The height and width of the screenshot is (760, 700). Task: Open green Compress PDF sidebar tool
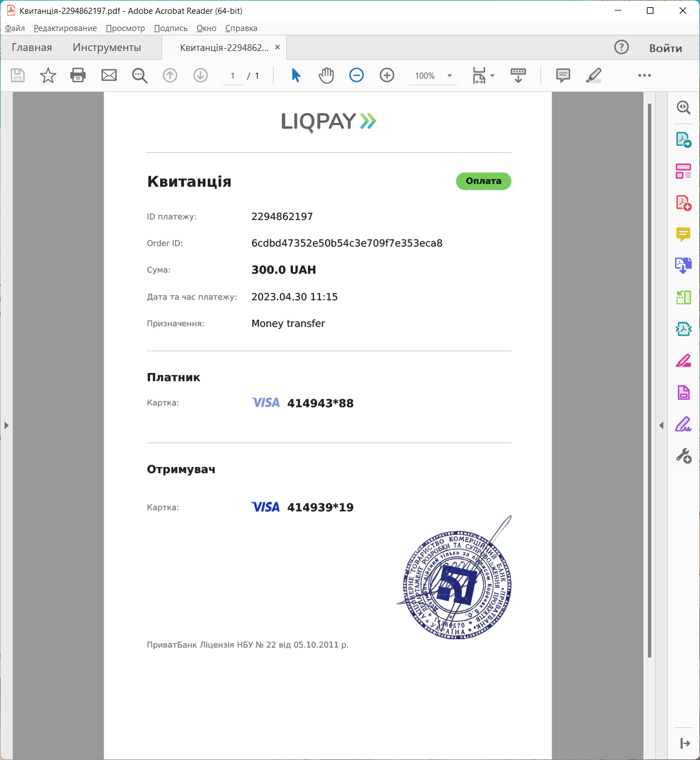683,297
